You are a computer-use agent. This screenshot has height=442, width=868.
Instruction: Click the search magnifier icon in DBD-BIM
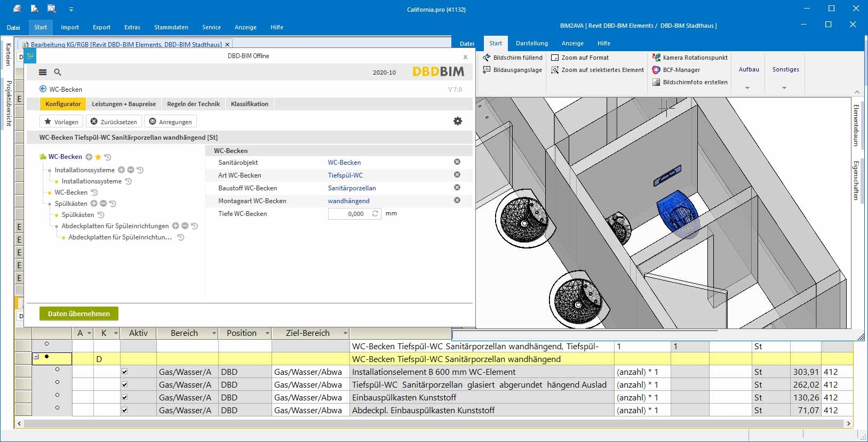click(x=58, y=72)
